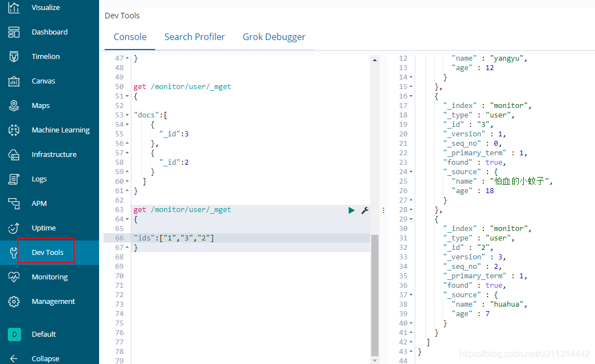Open Management from the sidebar label
Viewport: 595px width, 364px height.
[53, 301]
